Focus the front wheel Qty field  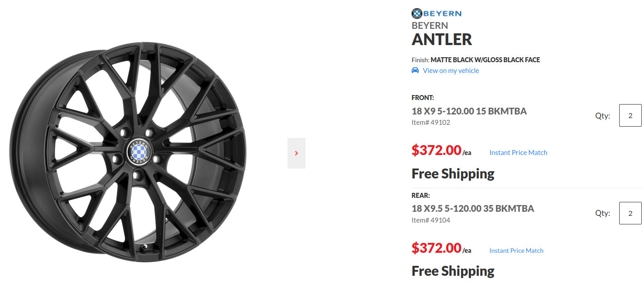tap(630, 115)
